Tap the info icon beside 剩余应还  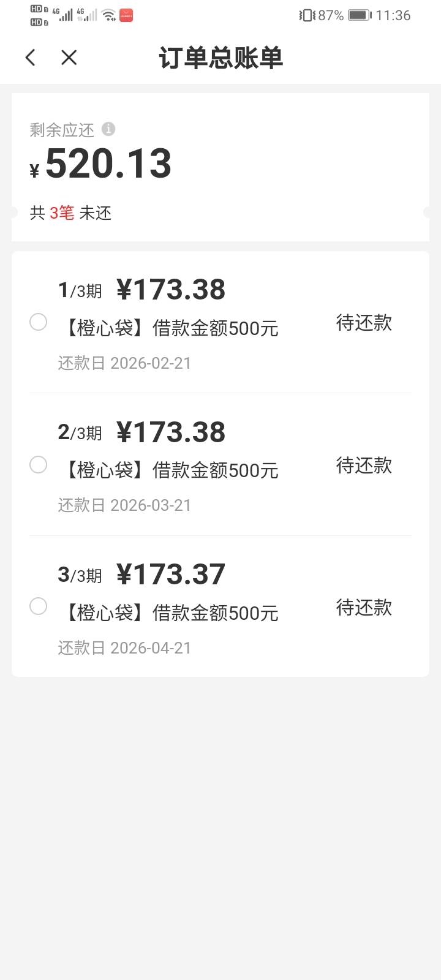click(x=108, y=129)
